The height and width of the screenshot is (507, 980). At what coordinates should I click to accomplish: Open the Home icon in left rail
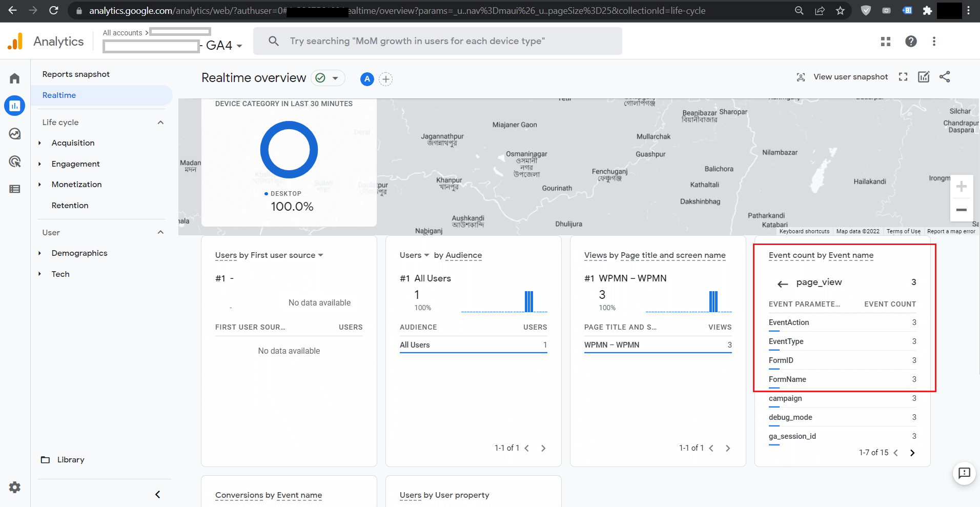[x=15, y=78]
